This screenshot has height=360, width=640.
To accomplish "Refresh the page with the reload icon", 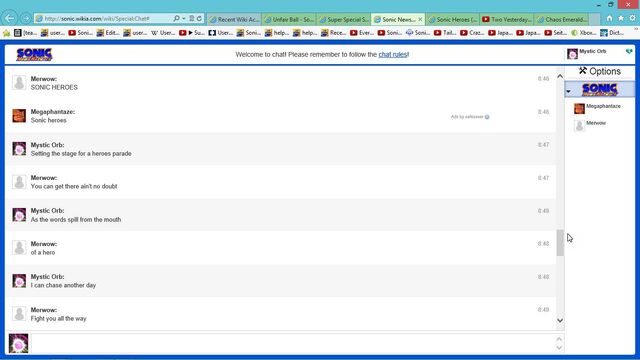I will click(199, 19).
